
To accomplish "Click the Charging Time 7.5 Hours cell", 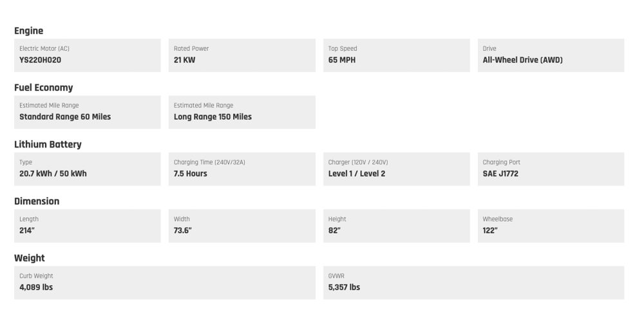I will pyautogui.click(x=241, y=169).
